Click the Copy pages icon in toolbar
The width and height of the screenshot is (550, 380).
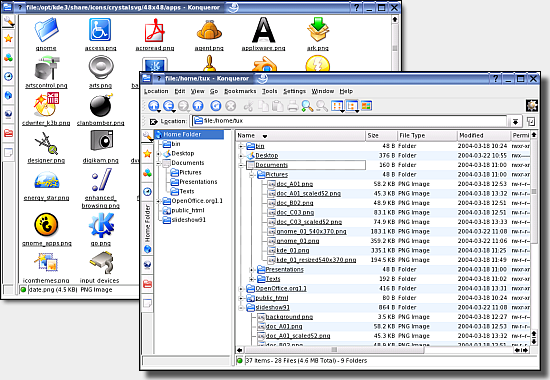[x=263, y=106]
